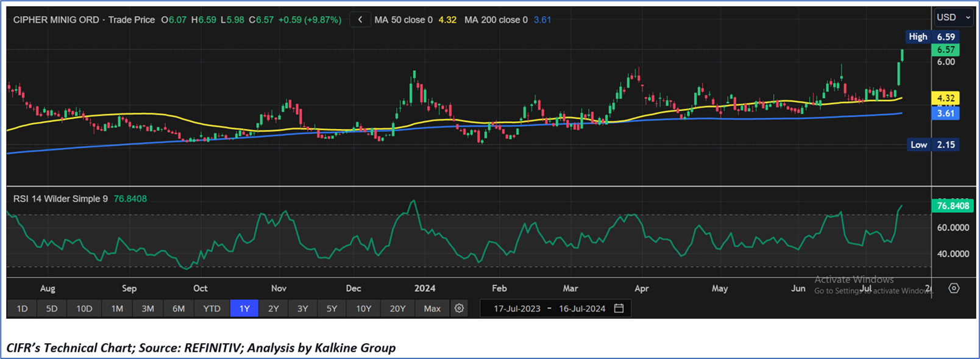Click the MA 200 close indicator label

(496, 20)
